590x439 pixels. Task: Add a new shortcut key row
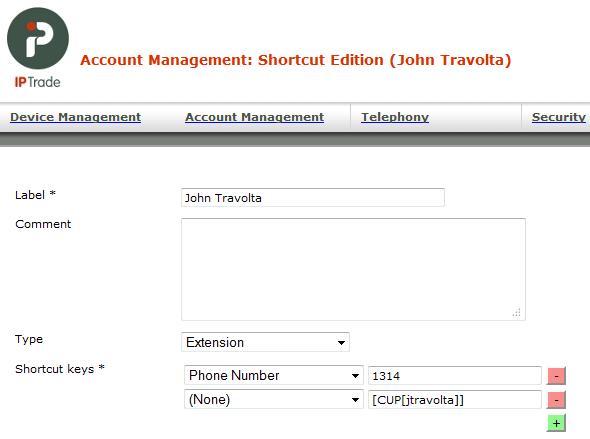pos(557,423)
